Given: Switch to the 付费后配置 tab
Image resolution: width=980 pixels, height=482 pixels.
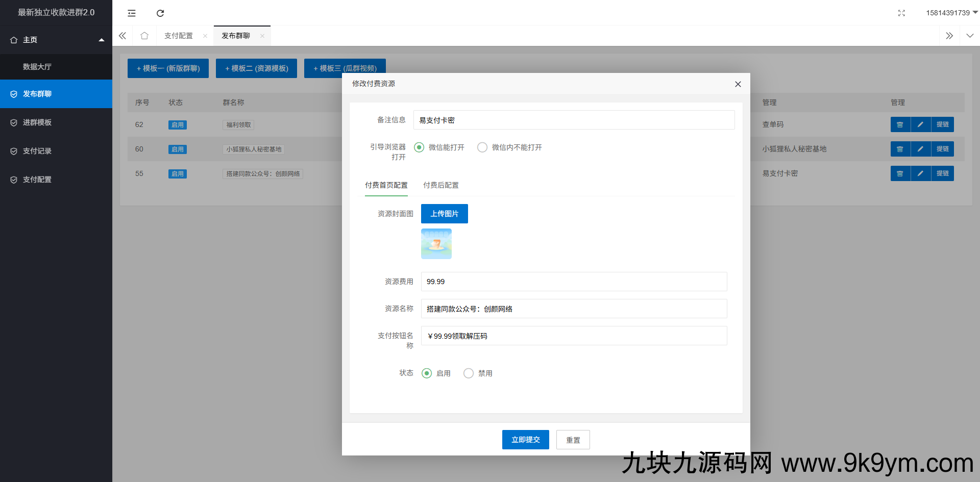Looking at the screenshot, I should (x=441, y=185).
